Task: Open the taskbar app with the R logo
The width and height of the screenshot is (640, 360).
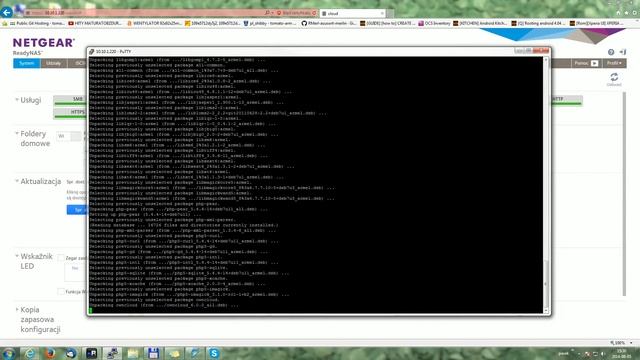Action: click(91, 353)
